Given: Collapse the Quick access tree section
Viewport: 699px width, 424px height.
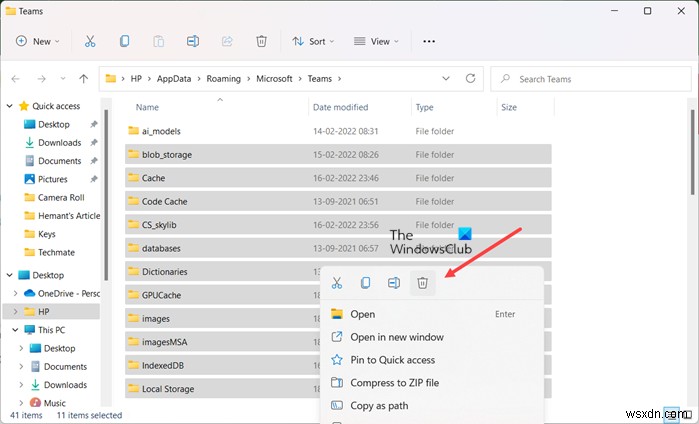Looking at the screenshot, I should pos(9,106).
